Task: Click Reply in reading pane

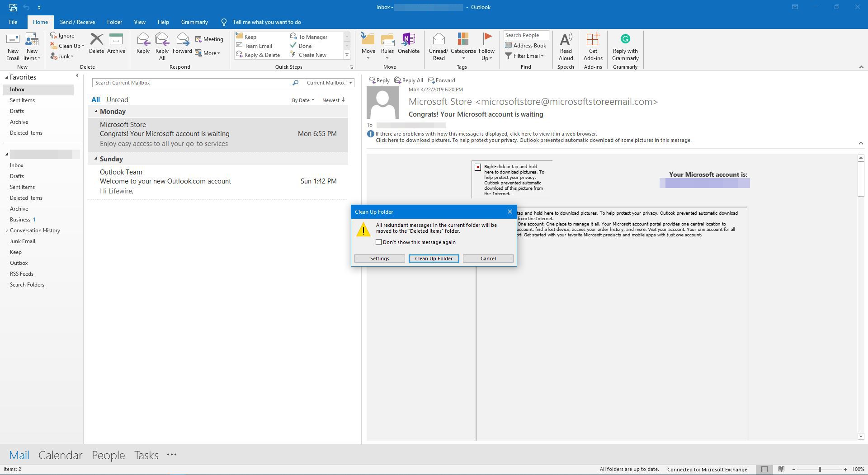Action: pos(379,80)
